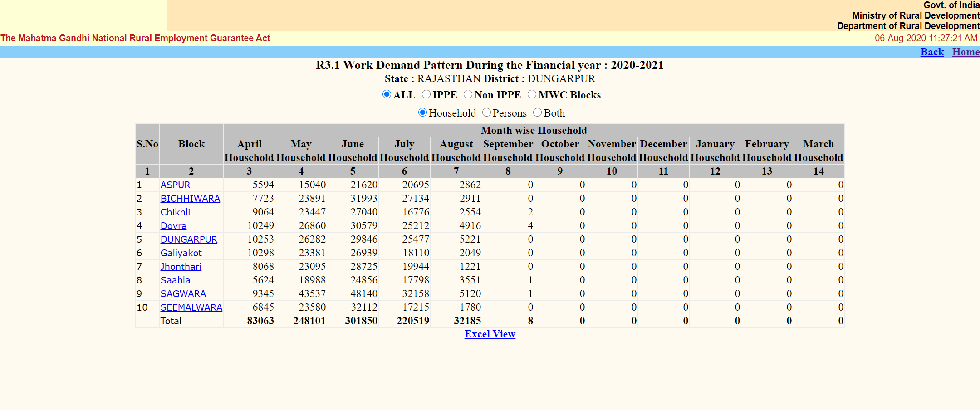Open the Excel View link
Screen dimensions: 980x410
490,334
